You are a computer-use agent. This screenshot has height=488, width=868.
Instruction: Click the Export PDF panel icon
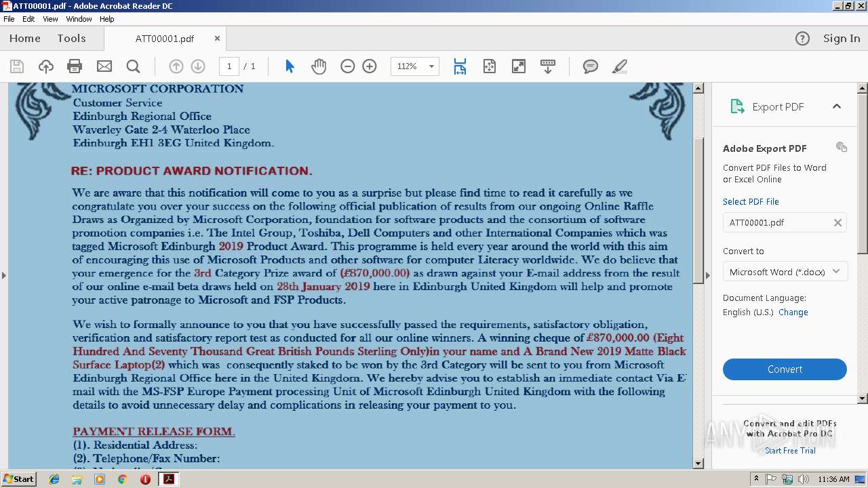[x=736, y=106]
